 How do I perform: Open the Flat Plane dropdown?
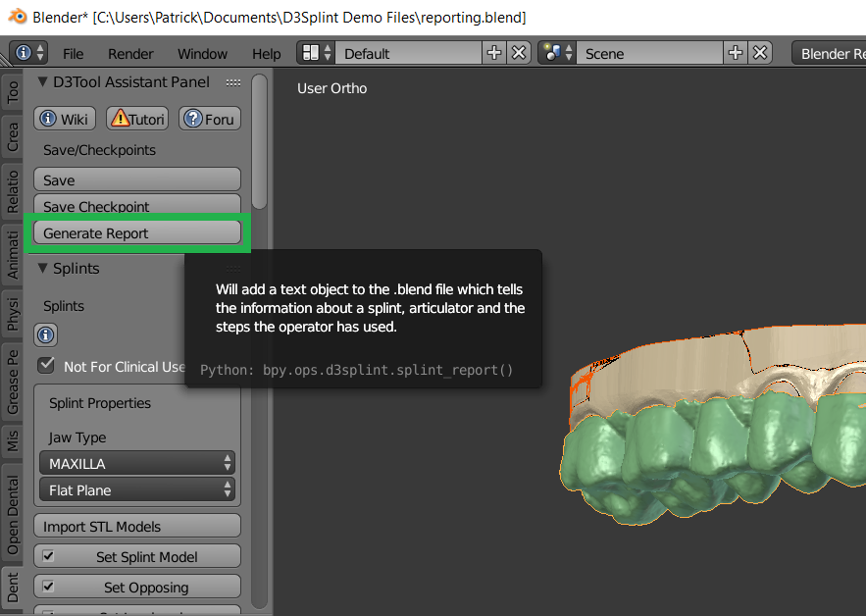pos(137,489)
